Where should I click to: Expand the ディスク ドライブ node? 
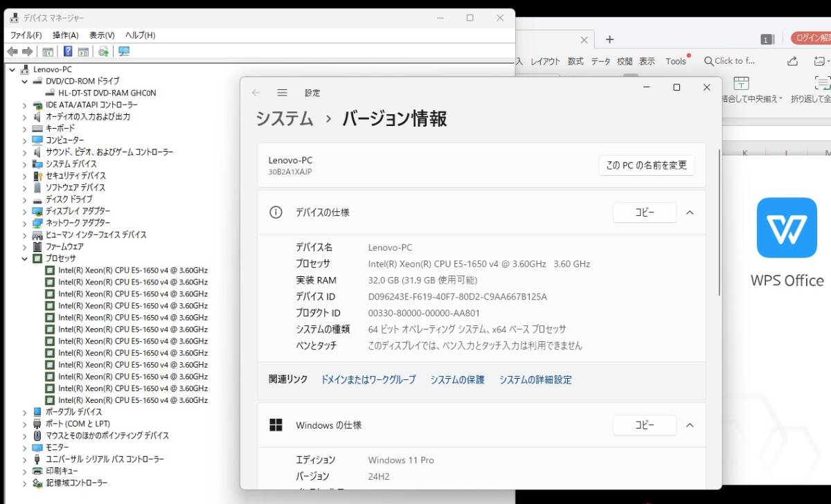tap(25, 199)
